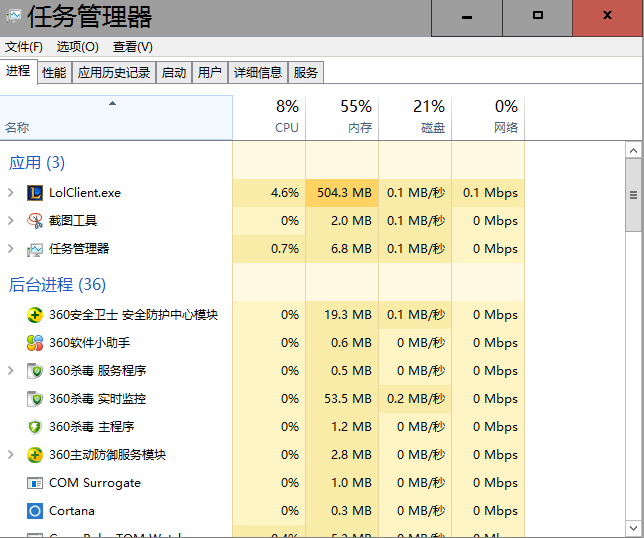Screen dimensions: 644x538
Task: Click the 截图工具 scissors icon
Action: coord(35,221)
